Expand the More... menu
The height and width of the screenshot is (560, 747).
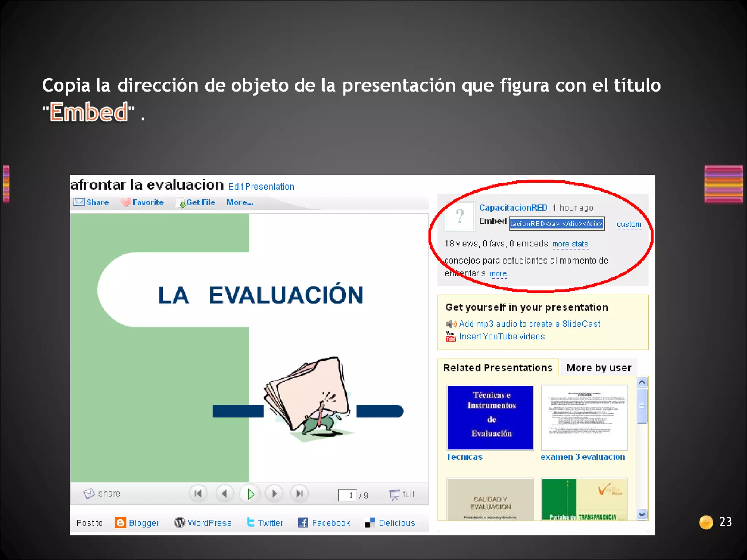click(x=240, y=202)
